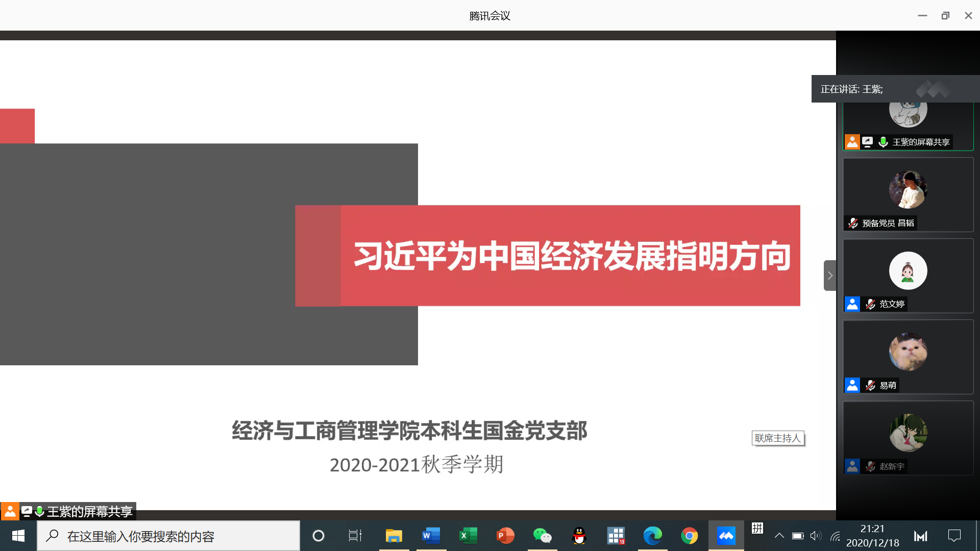The width and height of the screenshot is (980, 551).
Task: Click the screen sharing icon on 王紫's video tile
Action: click(868, 141)
